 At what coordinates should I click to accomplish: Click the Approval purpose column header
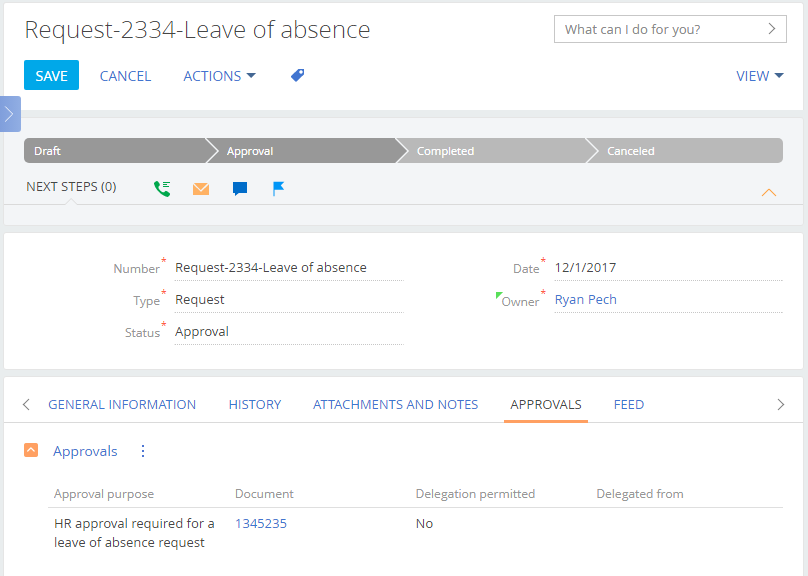tap(104, 494)
